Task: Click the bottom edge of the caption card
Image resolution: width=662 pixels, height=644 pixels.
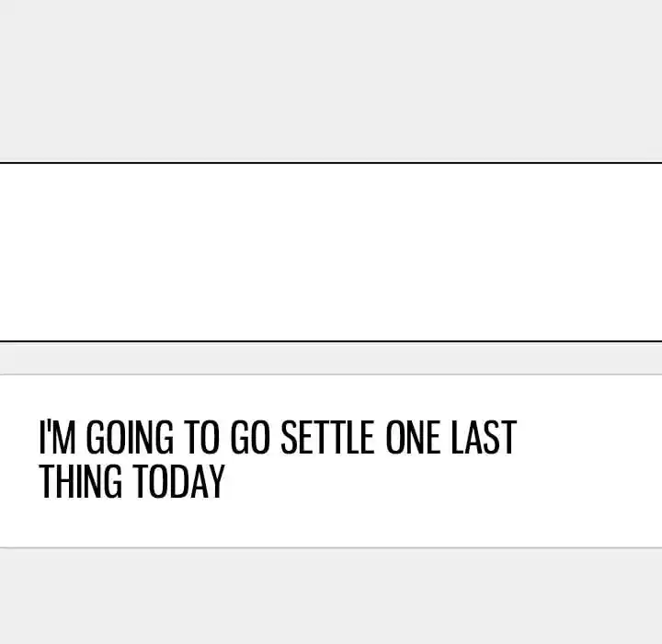Action: tap(331, 546)
